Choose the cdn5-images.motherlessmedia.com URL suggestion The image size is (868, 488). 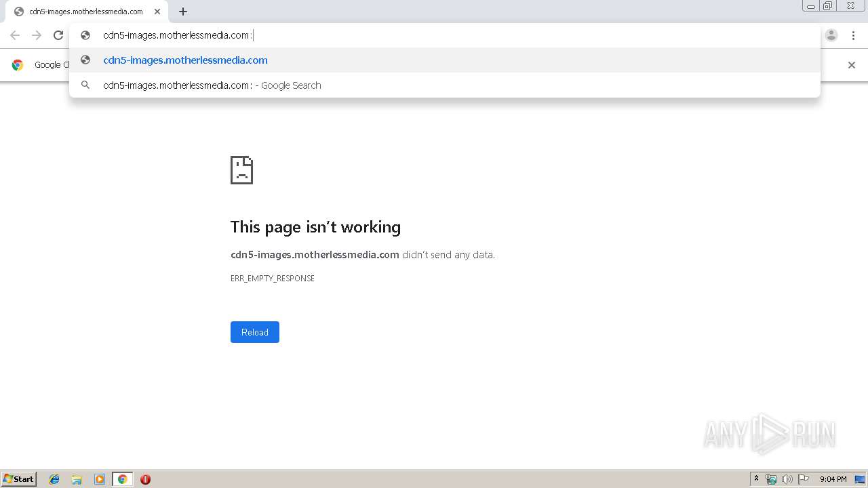pyautogui.click(x=445, y=60)
